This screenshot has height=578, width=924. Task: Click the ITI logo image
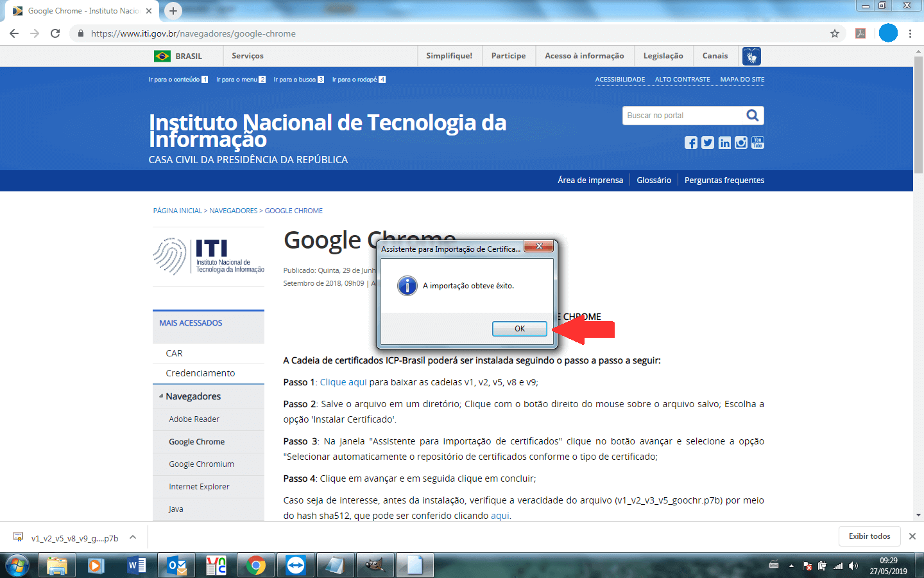[209, 256]
